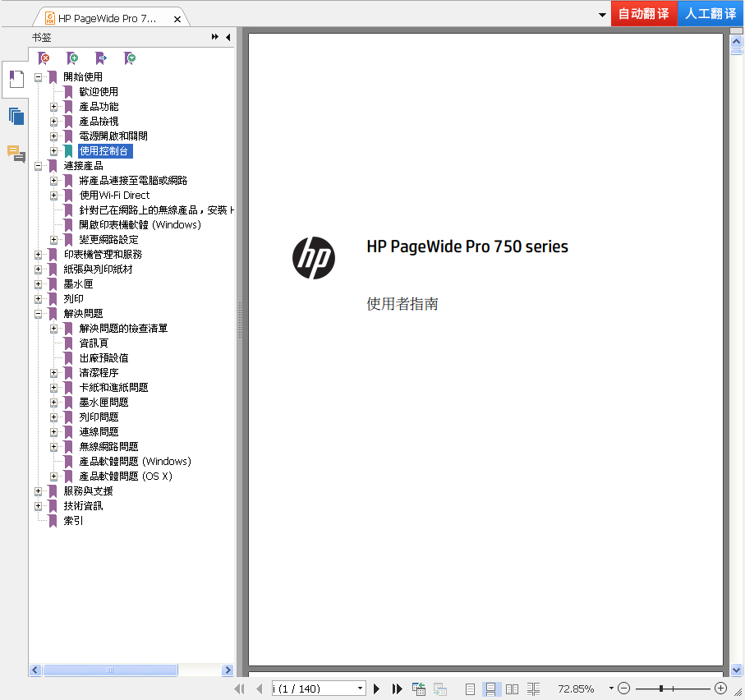Viewport: 745px width, 700px height.
Task: Click the bookmark with blue arrow icon
Action: click(101, 58)
